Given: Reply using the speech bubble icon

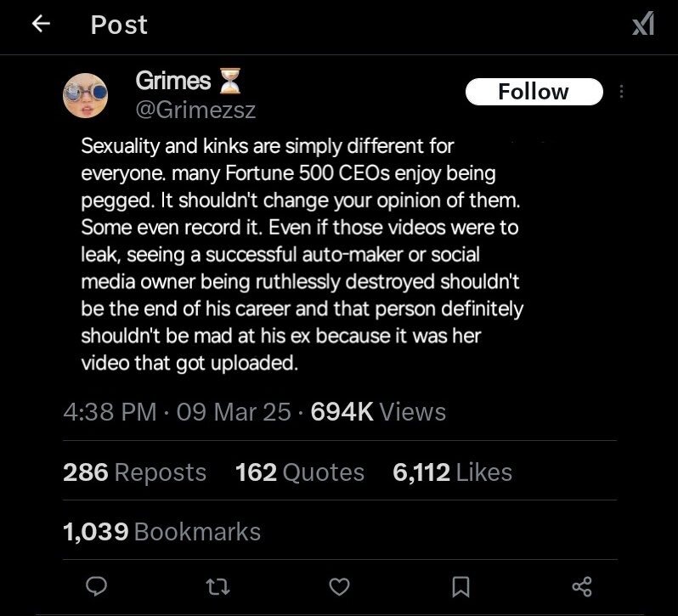Looking at the screenshot, I should (x=98, y=585).
